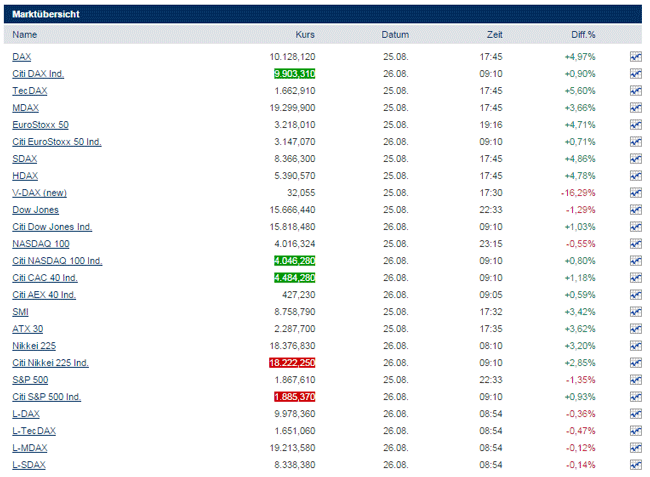The height and width of the screenshot is (477, 650).
Task: Click the Name column header
Action: (24, 35)
